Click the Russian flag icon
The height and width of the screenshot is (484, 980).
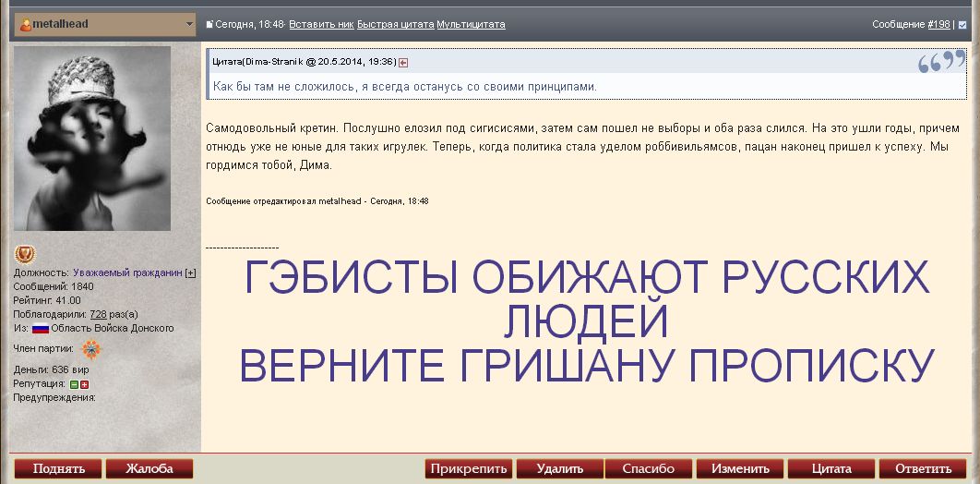point(41,329)
